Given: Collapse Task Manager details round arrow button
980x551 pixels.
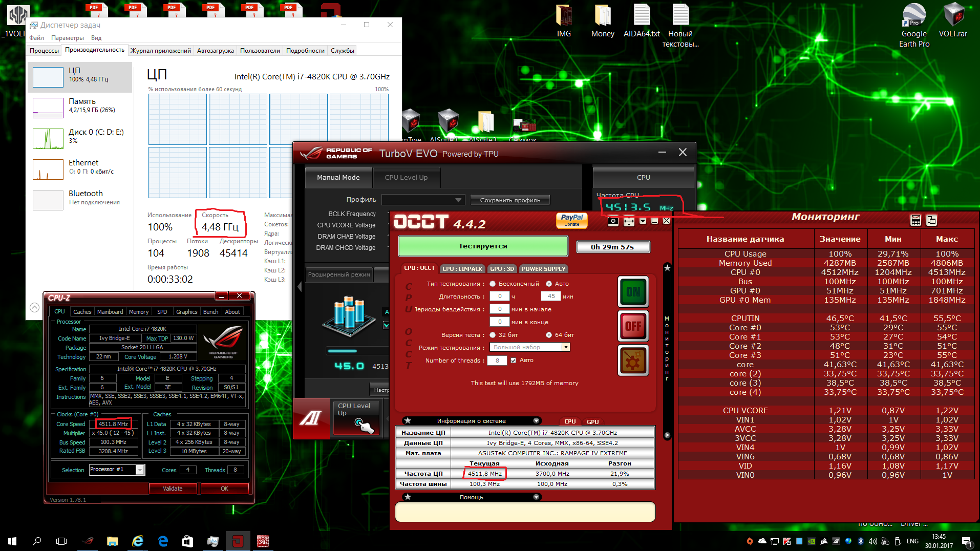Looking at the screenshot, I should click(x=34, y=307).
